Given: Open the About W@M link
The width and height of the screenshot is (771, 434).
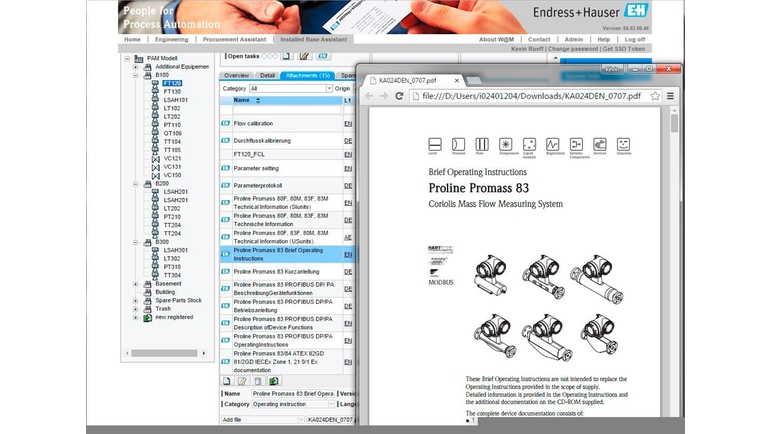Looking at the screenshot, I should point(497,39).
